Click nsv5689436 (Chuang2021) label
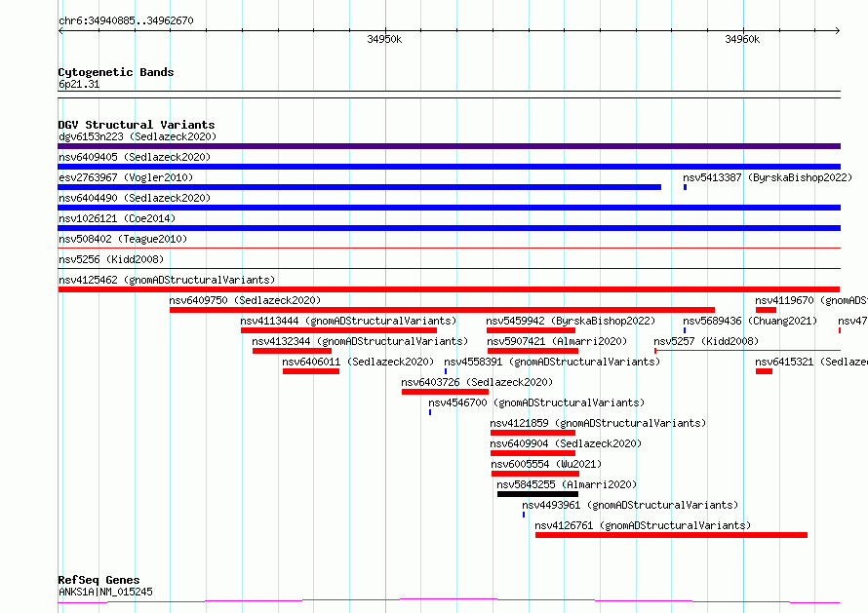 pyautogui.click(x=750, y=321)
